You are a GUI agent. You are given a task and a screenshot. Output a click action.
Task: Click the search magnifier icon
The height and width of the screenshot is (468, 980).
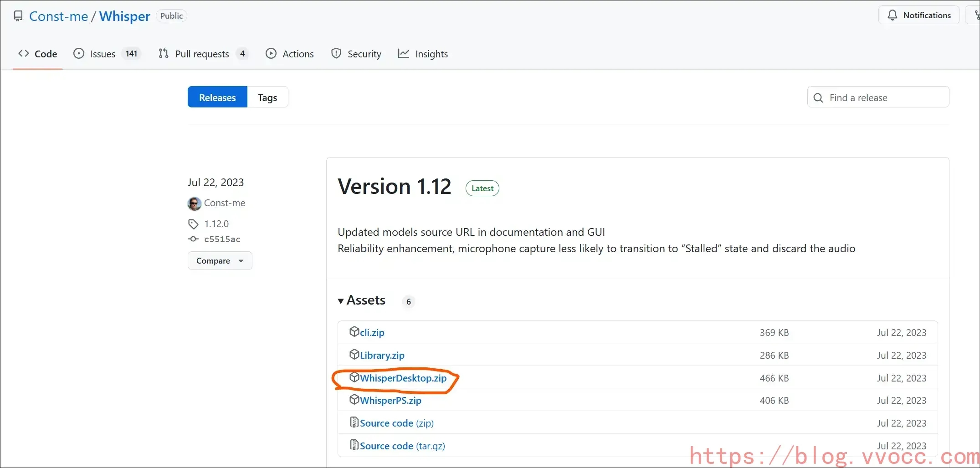coord(818,98)
